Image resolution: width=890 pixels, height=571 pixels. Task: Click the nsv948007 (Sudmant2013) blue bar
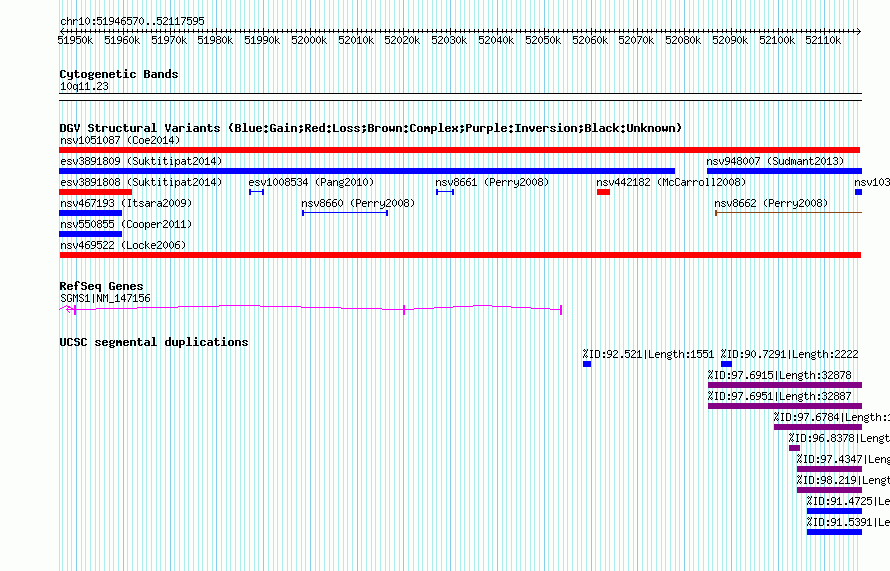[784, 171]
